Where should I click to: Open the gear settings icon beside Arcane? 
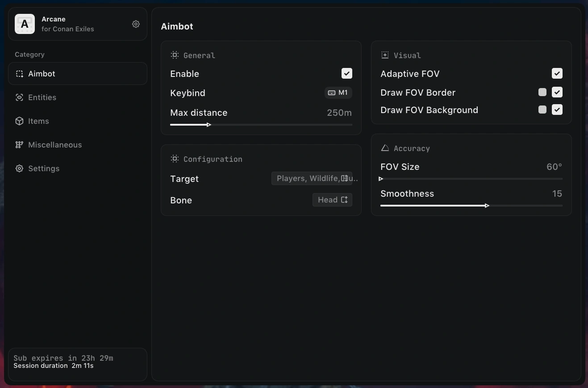[136, 24]
